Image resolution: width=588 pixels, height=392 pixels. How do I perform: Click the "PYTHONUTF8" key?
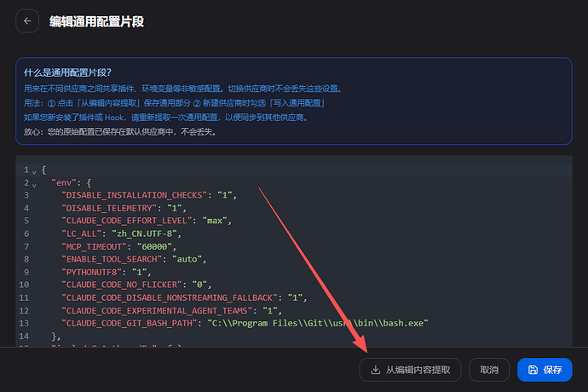pos(91,272)
